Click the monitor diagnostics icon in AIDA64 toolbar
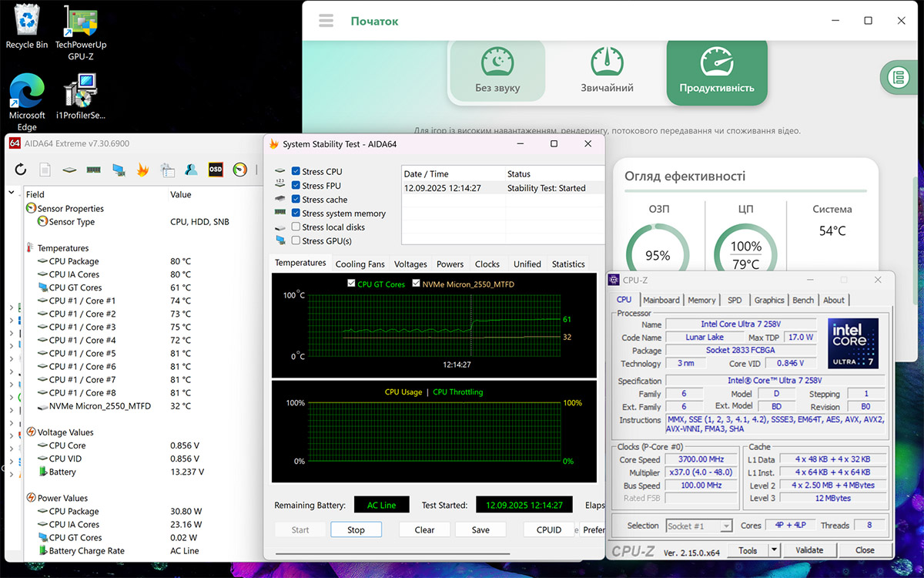 119,170
